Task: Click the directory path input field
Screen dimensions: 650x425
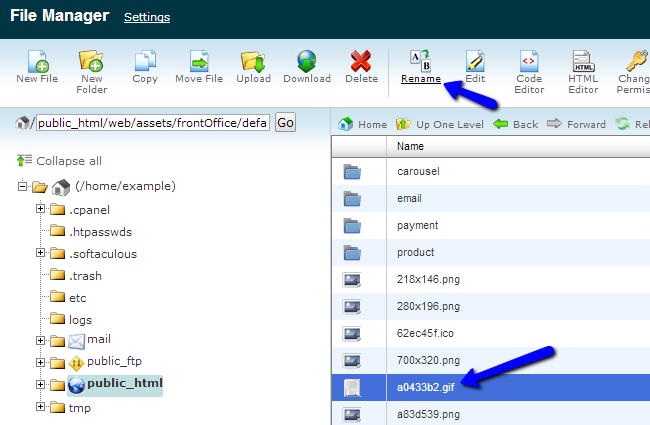Action: click(x=153, y=123)
